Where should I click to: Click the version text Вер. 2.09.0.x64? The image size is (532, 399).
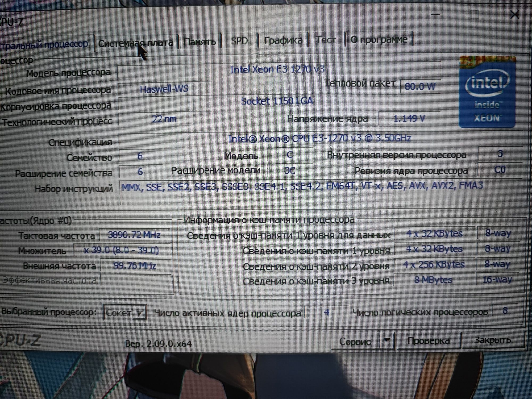(x=159, y=344)
